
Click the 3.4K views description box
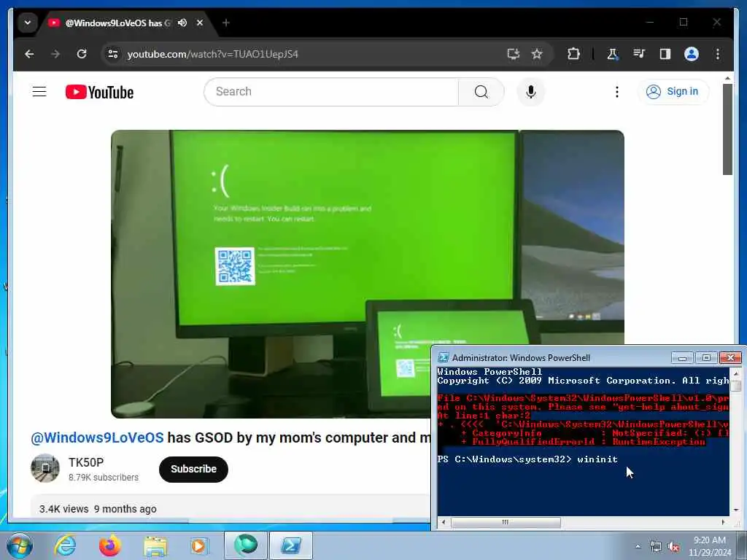(x=230, y=508)
